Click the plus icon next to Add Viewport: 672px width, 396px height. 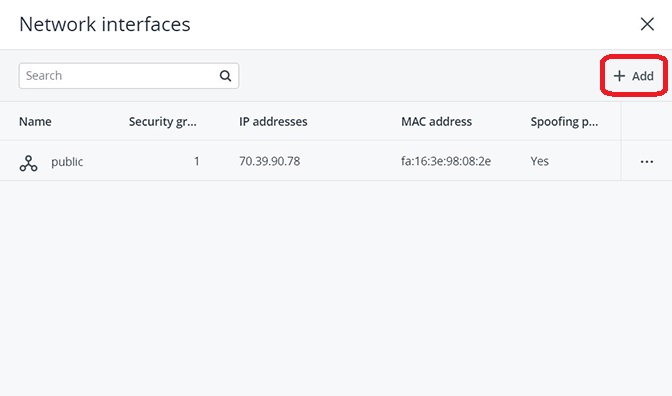pos(619,76)
